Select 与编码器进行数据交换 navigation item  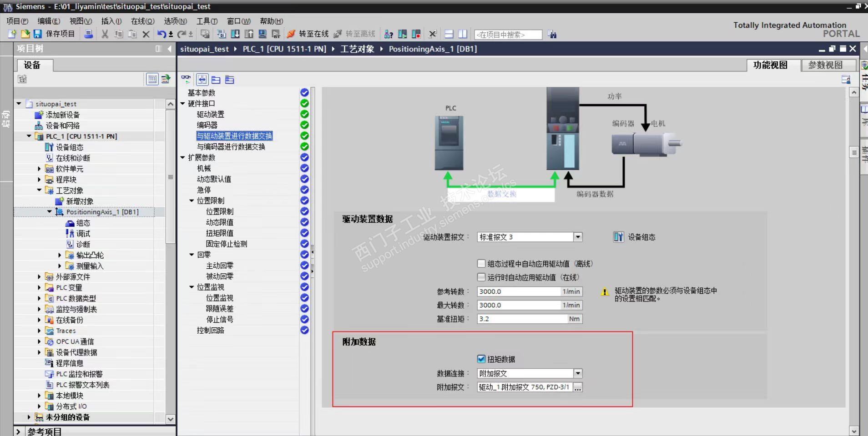pos(231,146)
